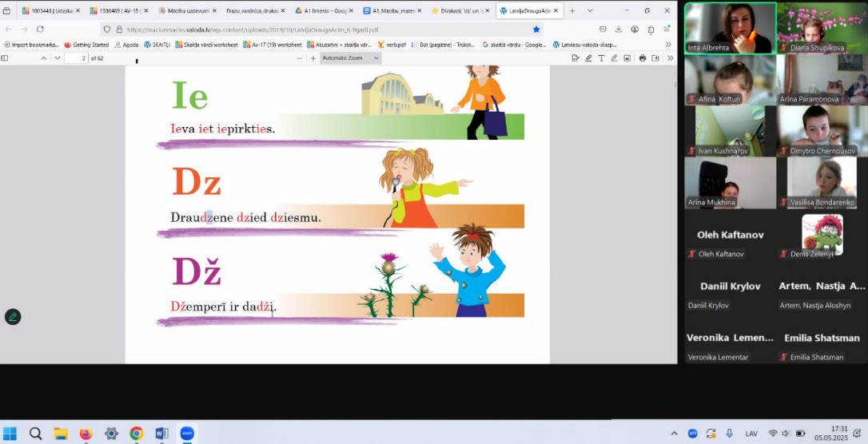Screen dimensions: 868x444
Task: Open Zoom from the Windows taskbar
Action: [187, 434]
